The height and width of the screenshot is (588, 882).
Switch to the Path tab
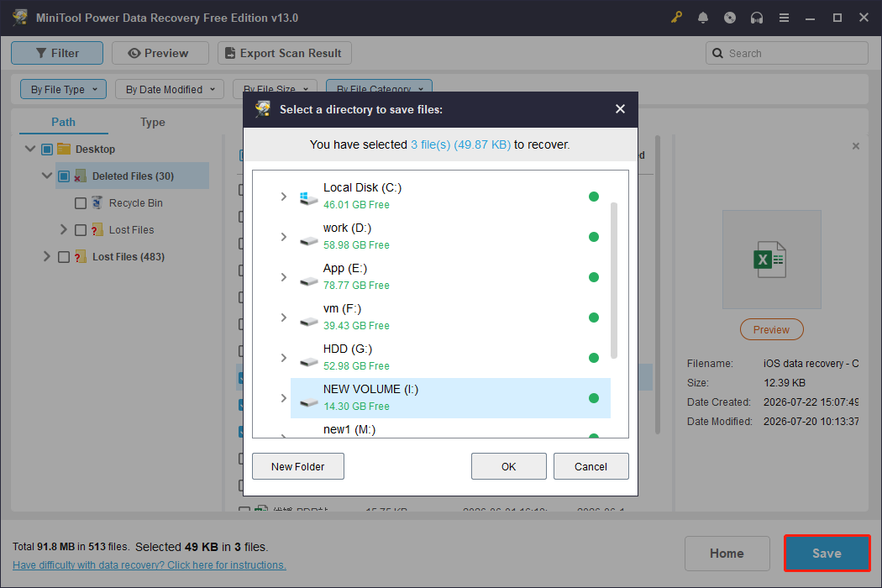tap(63, 122)
